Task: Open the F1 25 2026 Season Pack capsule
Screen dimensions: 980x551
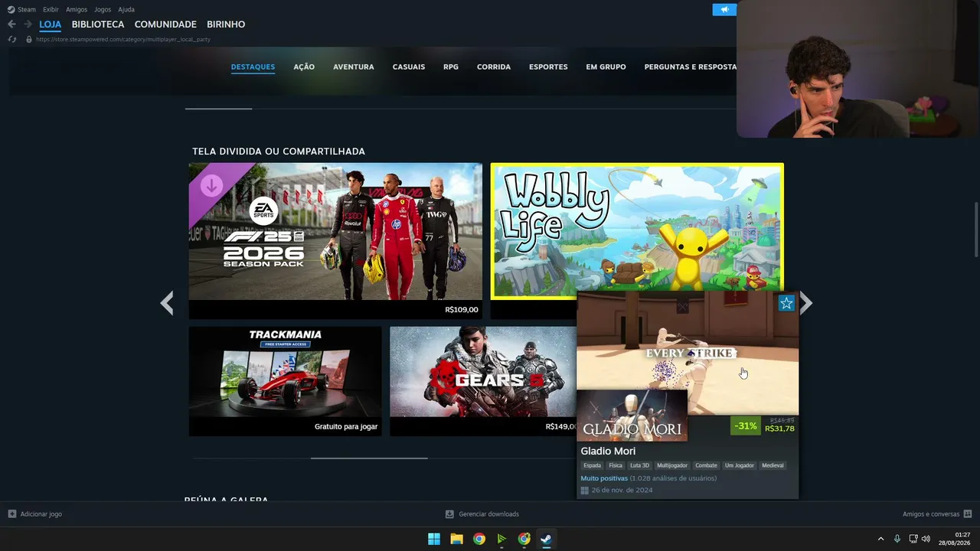Action: tap(335, 240)
